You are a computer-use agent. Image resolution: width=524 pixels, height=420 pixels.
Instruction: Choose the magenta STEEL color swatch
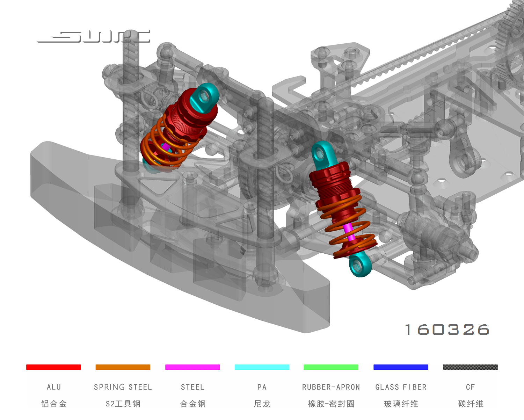coord(192,367)
